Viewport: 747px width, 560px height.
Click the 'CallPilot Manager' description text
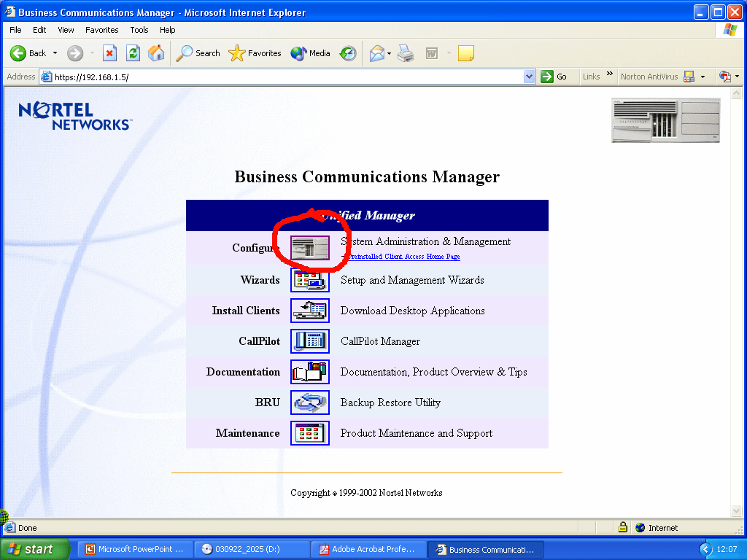pos(380,341)
